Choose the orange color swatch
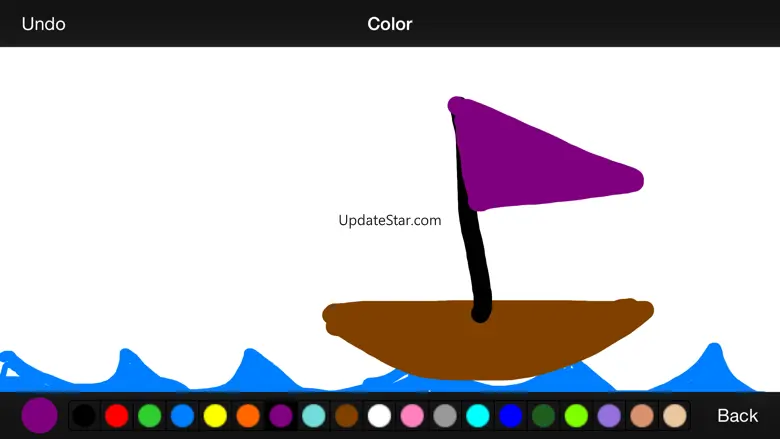Viewport: 780px width, 439px height. tap(248, 416)
